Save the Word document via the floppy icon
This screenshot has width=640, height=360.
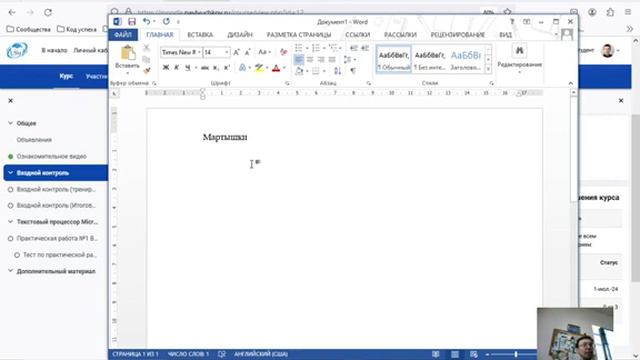(132, 22)
